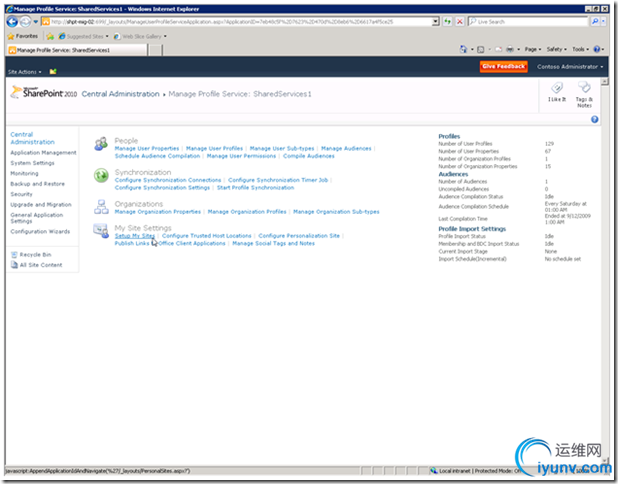Click the Central Administration breadcrumb link
Screen dimensions: 618x484
coord(120,94)
